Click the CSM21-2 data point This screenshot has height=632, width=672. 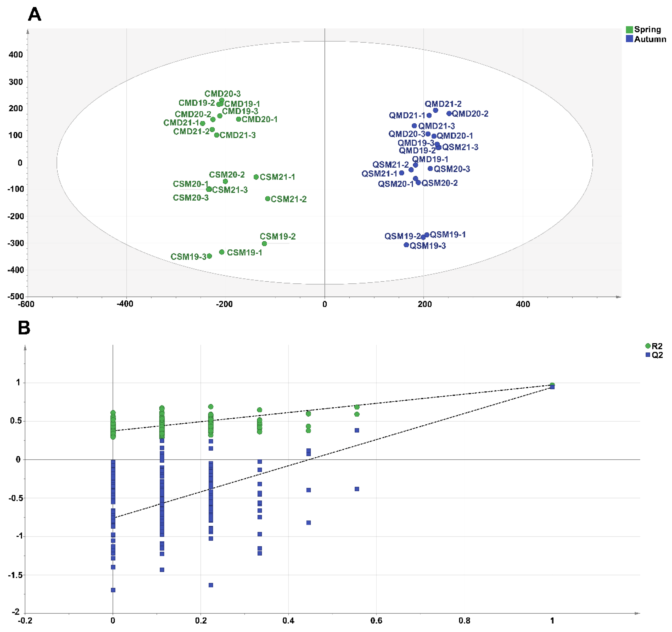click(x=267, y=199)
